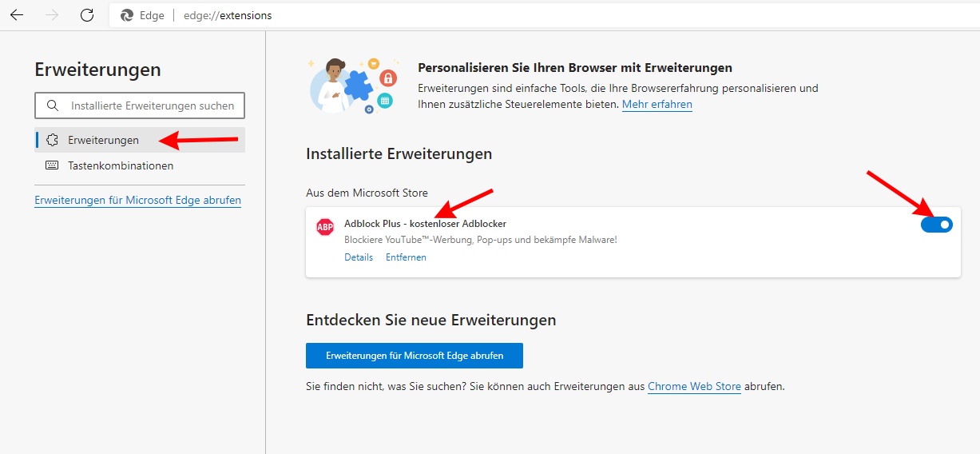Viewport: 980px width, 454px height.
Task: Click the browser back arrow
Action: click(x=17, y=15)
